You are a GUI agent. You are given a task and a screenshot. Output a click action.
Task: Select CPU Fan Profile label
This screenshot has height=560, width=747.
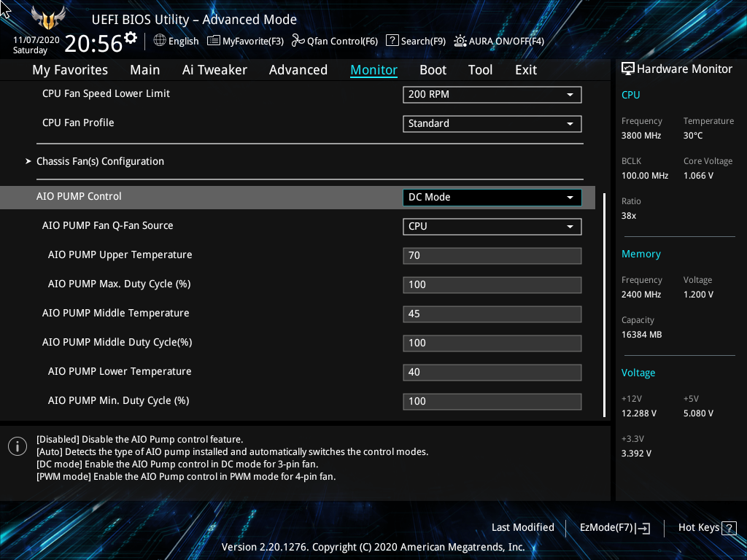[78, 122]
